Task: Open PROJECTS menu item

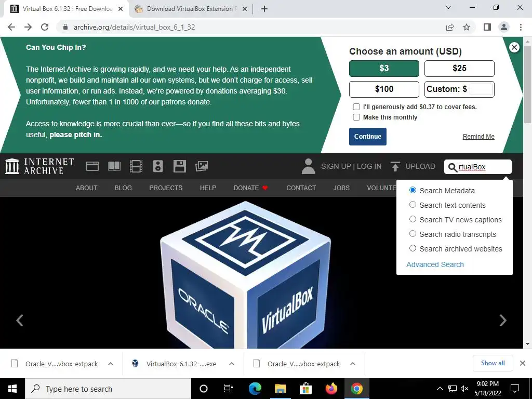Action: [x=166, y=188]
